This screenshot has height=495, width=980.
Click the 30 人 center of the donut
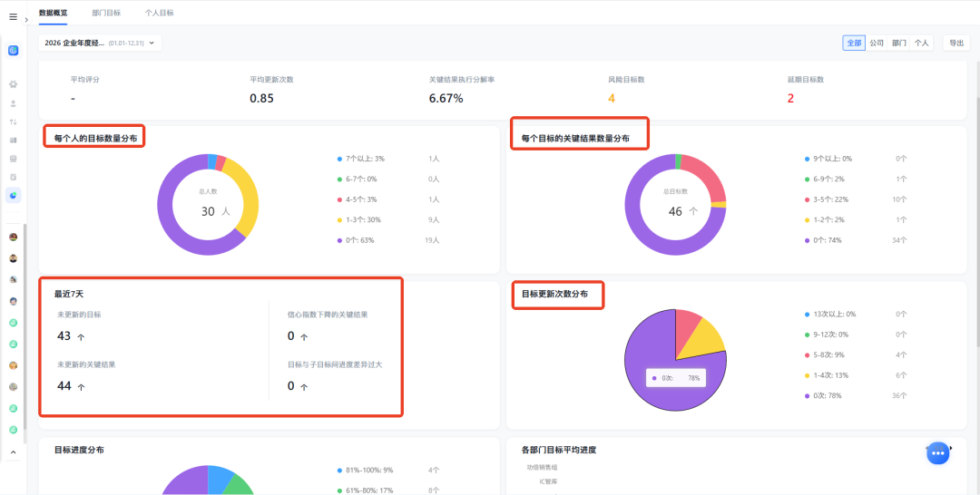click(x=216, y=211)
